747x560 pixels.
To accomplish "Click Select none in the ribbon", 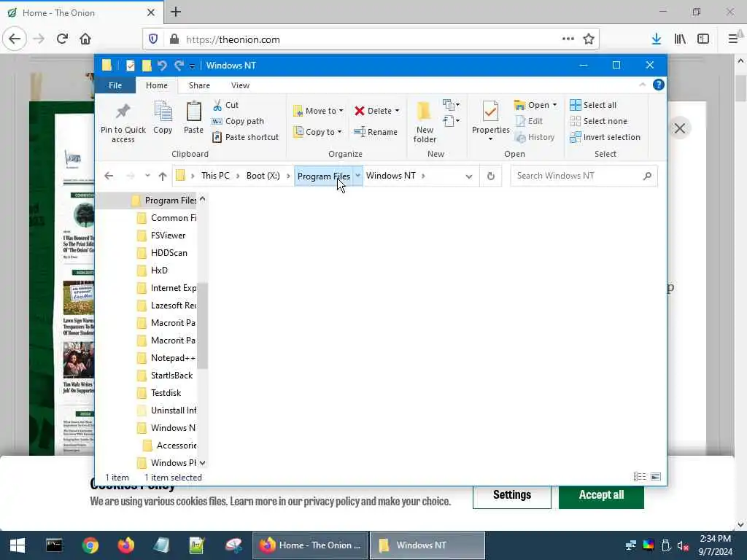I will click(x=598, y=121).
